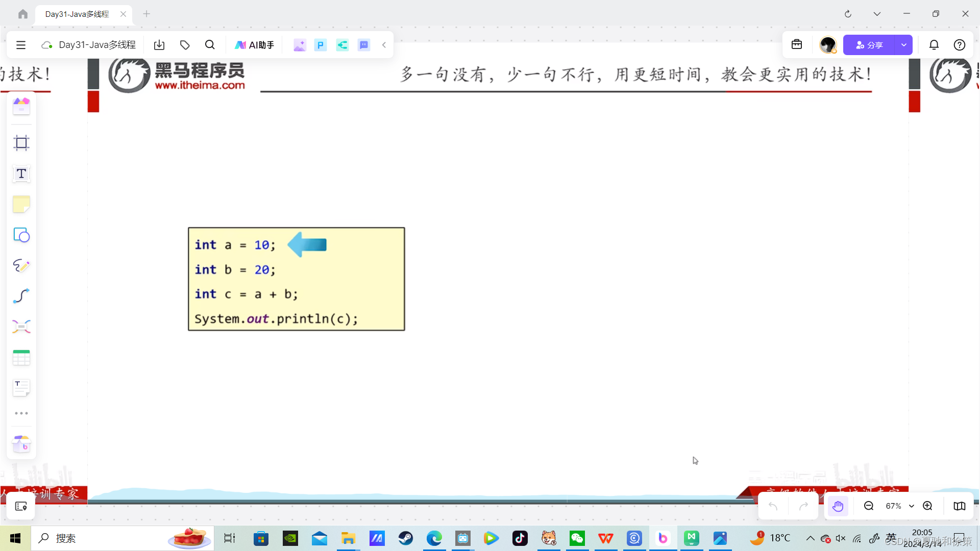This screenshot has width=980, height=551.
Task: Collapse the top toolbar plugins chevron
Action: pyautogui.click(x=384, y=45)
